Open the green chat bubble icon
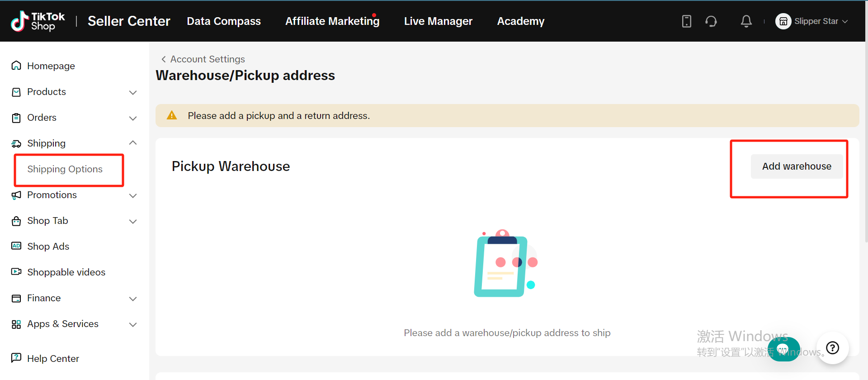 783,349
